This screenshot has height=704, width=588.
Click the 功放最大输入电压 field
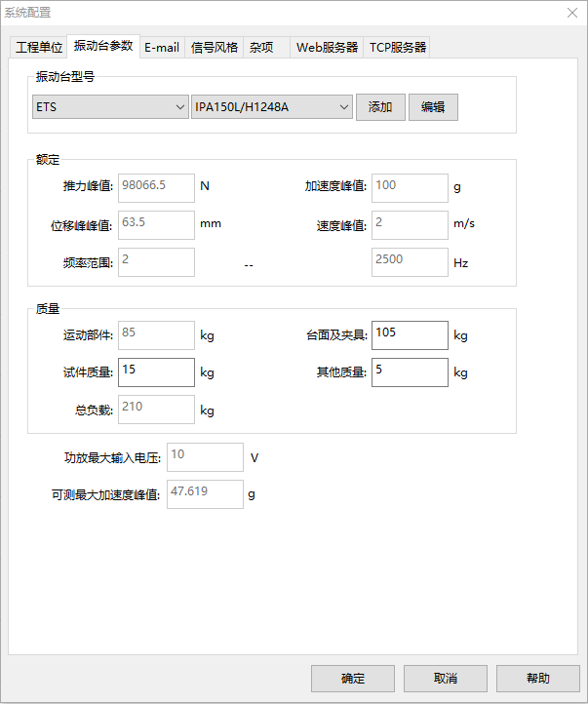coord(205,457)
